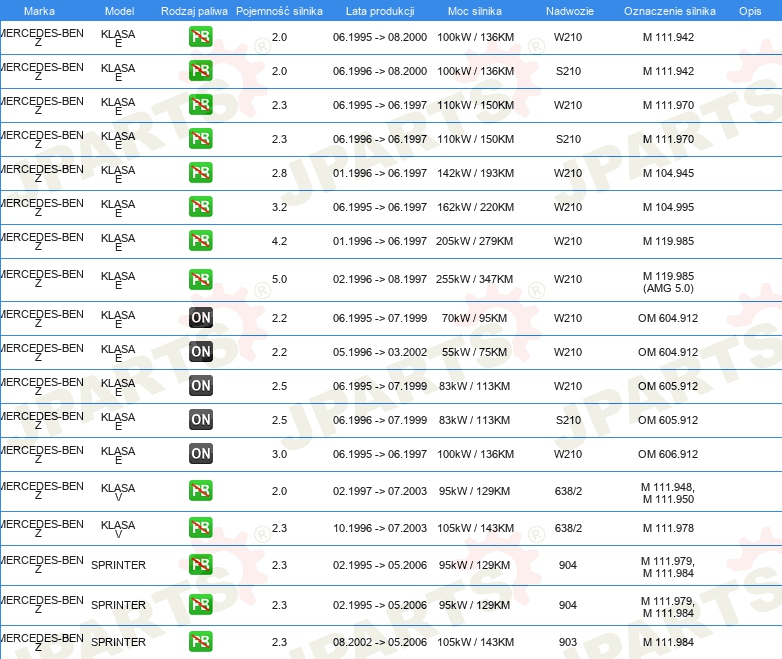Click the PB fuel icon in the 4.2 engine row
782x659 pixels.
coord(201,241)
